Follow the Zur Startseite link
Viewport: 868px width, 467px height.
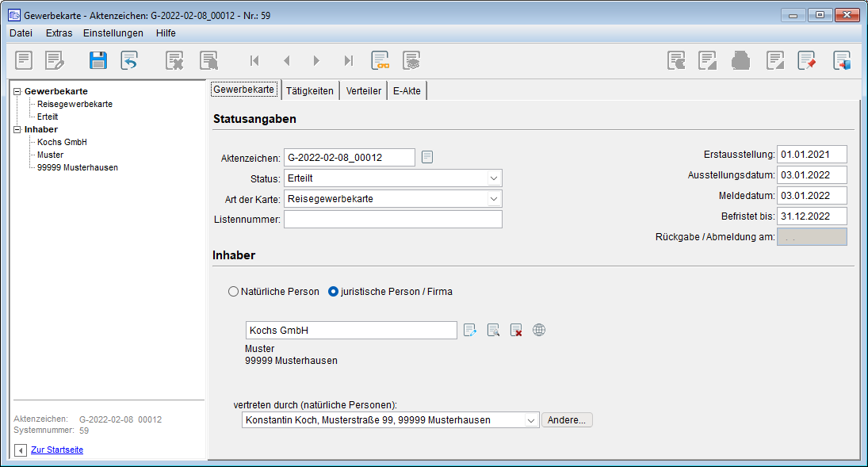(x=57, y=450)
